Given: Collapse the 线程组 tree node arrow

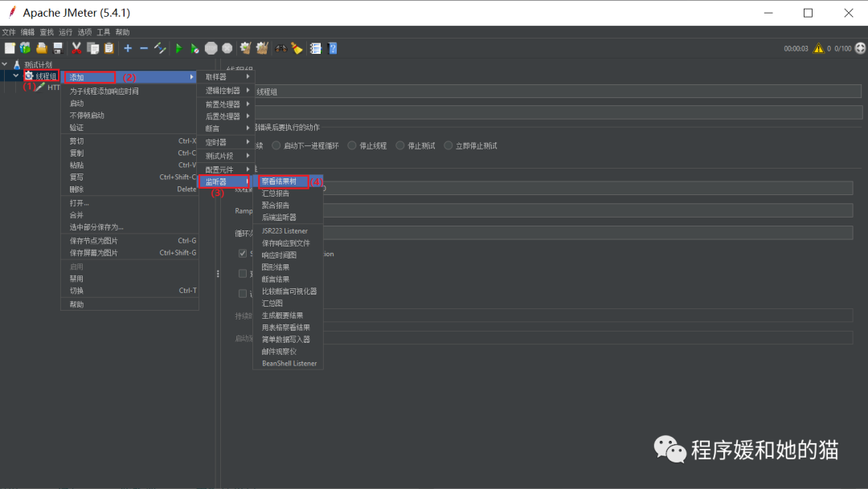Looking at the screenshot, I should [16, 75].
